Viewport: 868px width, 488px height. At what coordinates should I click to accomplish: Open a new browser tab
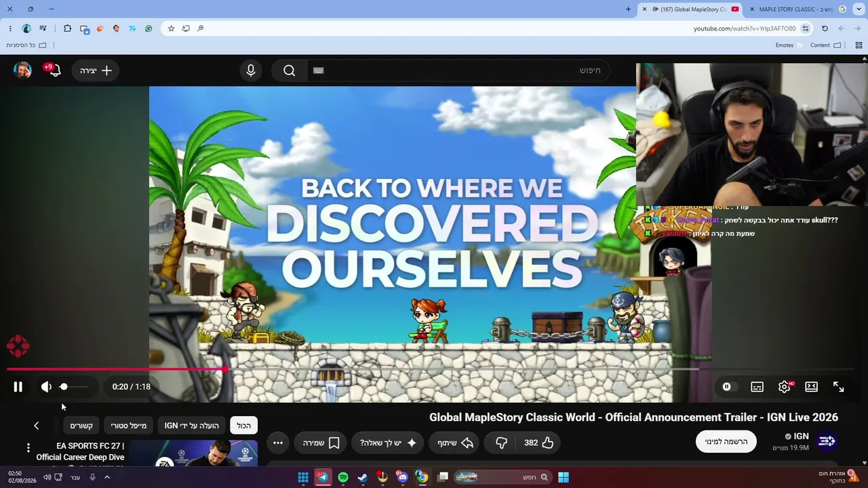click(628, 9)
